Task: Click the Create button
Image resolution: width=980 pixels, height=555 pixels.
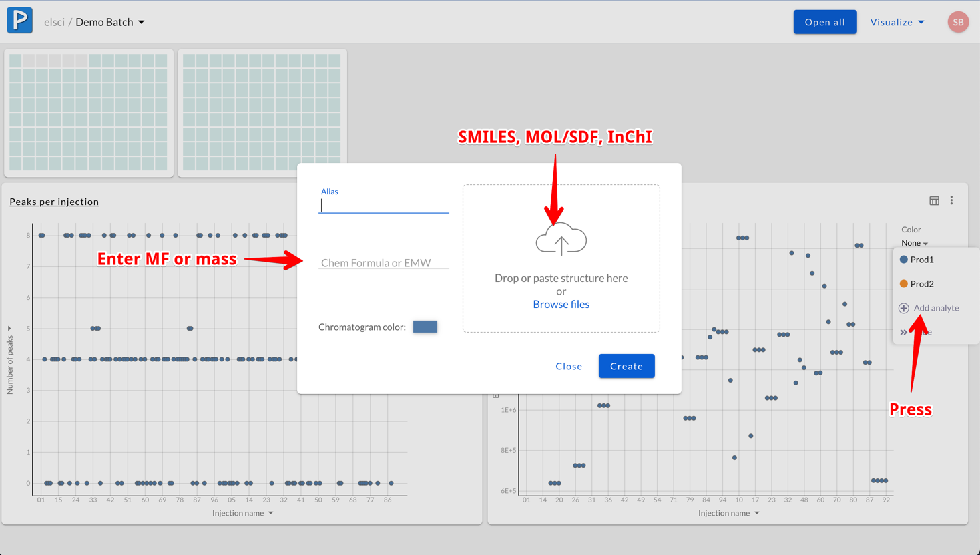Action: [626, 366]
